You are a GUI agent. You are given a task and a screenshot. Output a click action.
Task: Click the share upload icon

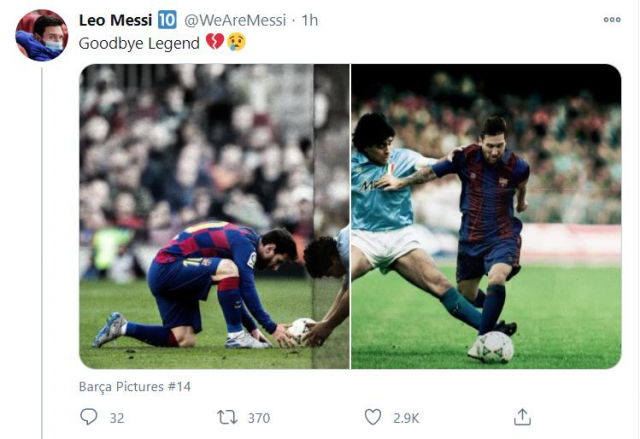[x=521, y=417]
